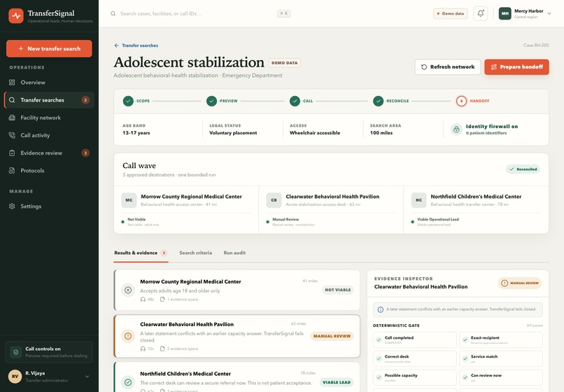Click the back arrow beside Transfer searches
The width and height of the screenshot is (564, 392).
(x=117, y=45)
